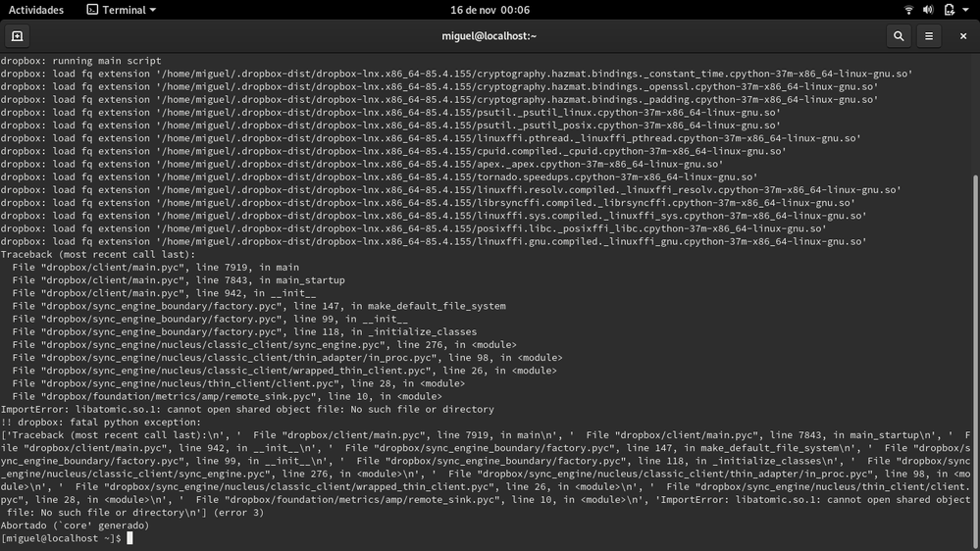Click the _psutil_posix extension load line
The height and width of the screenshot is (551, 980).
[390, 125]
